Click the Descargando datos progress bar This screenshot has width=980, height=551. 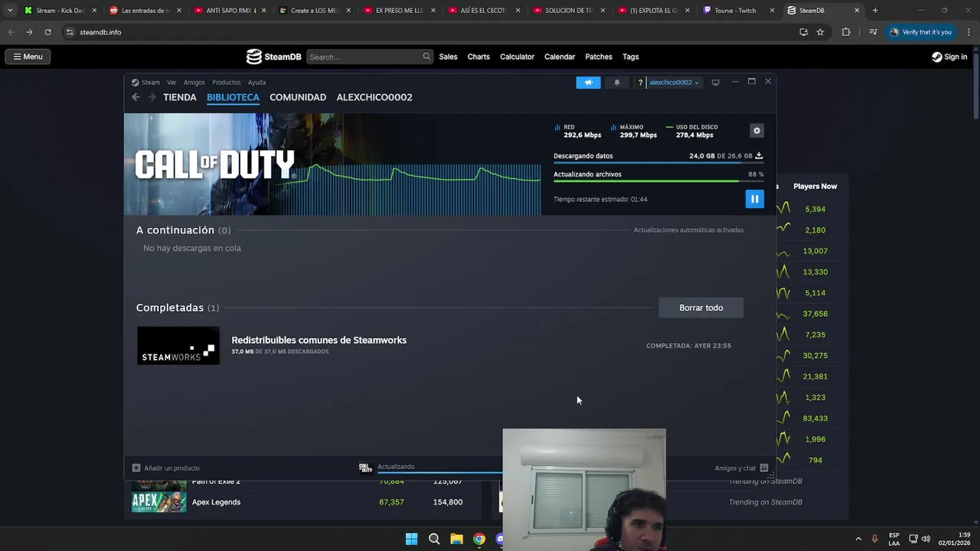[x=658, y=163]
